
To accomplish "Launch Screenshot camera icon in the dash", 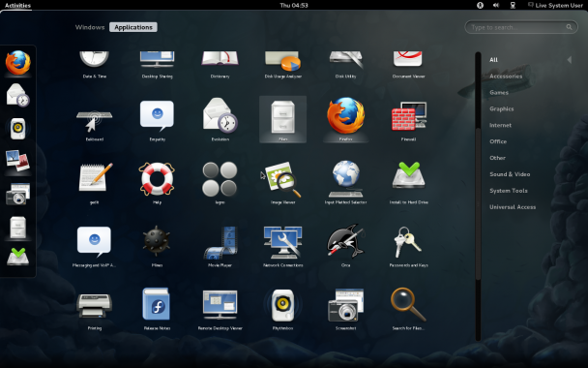I will (x=17, y=194).
